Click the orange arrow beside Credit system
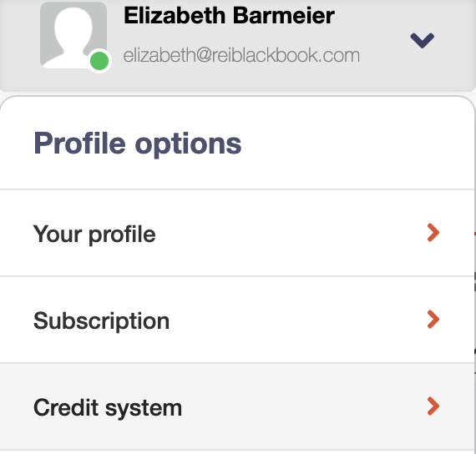This screenshot has height=454, width=476. 433,406
